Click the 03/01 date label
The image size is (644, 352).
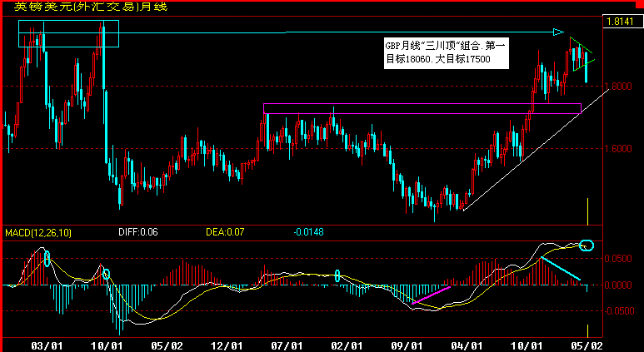click(x=47, y=346)
